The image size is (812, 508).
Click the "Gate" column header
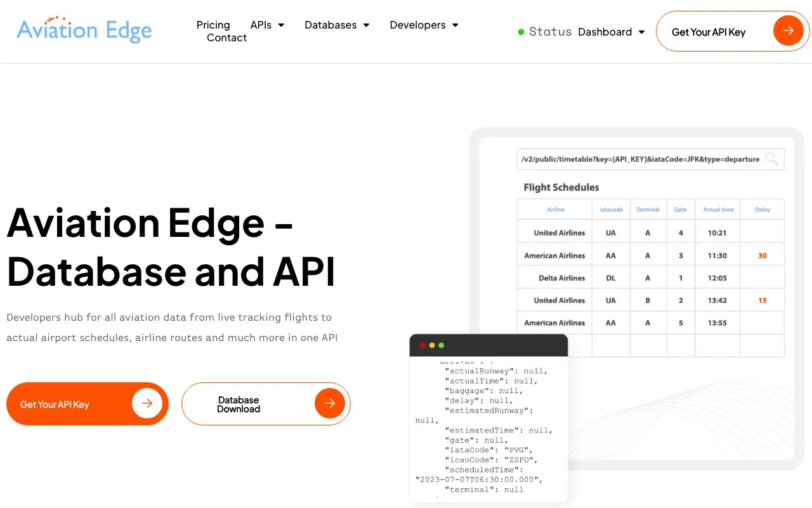[x=681, y=210]
